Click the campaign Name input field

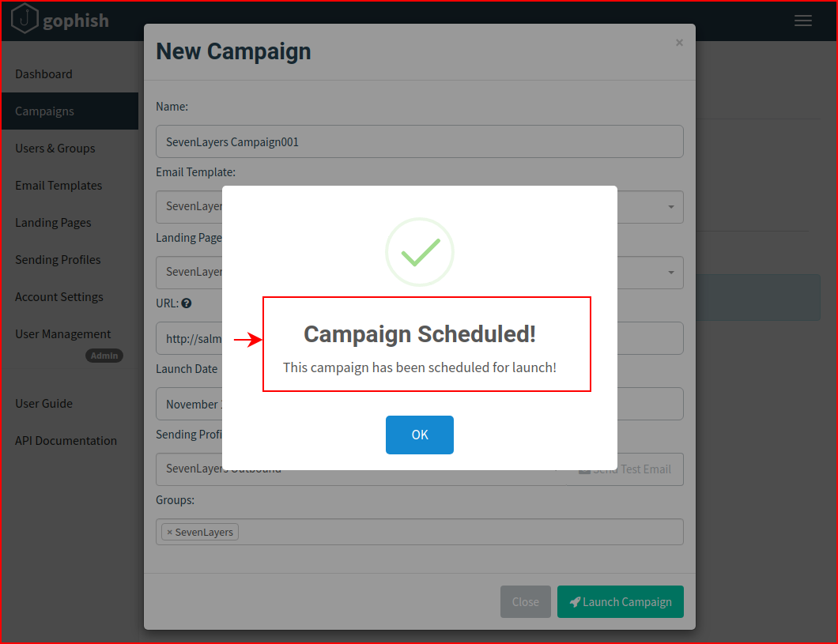click(x=420, y=141)
